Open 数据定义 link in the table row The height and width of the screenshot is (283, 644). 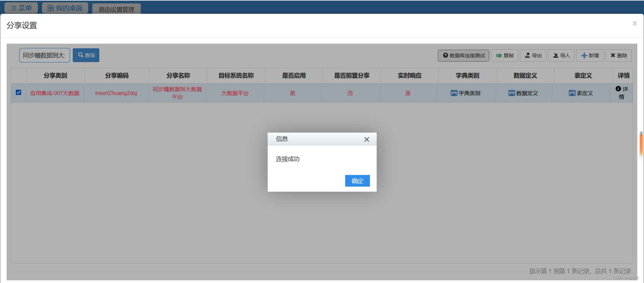click(x=523, y=93)
